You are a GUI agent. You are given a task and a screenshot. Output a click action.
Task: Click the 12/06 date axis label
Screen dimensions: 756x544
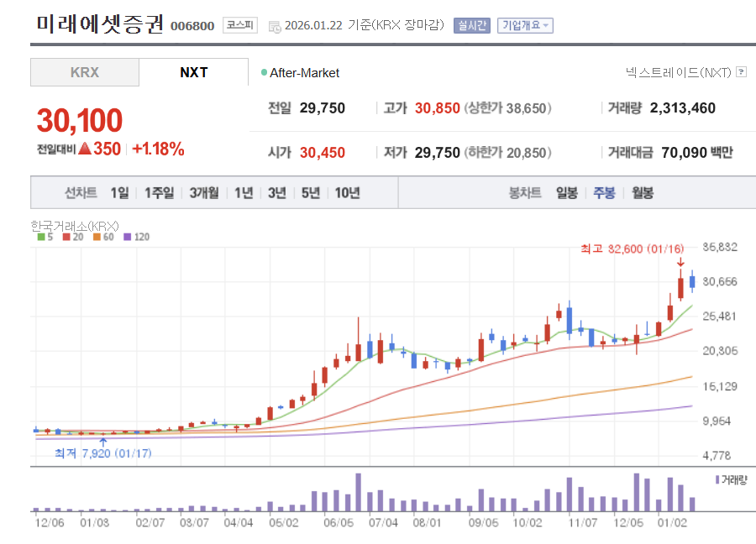click(50, 523)
